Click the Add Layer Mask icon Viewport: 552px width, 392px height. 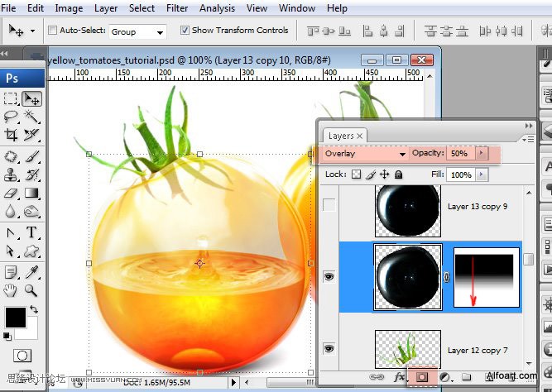[420, 377]
